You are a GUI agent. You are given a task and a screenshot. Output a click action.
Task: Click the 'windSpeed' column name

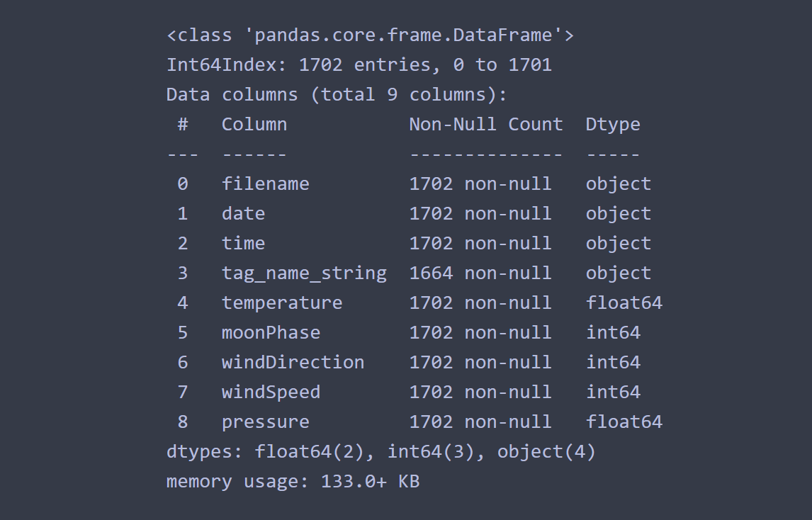(271, 392)
